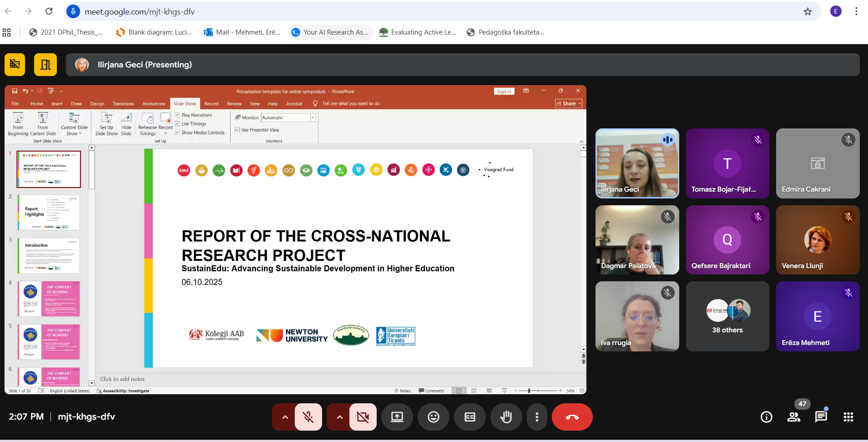Screen dimensions: 868x442
Task: Open the Evaluating Active Le... bookmark
Action: point(418,32)
